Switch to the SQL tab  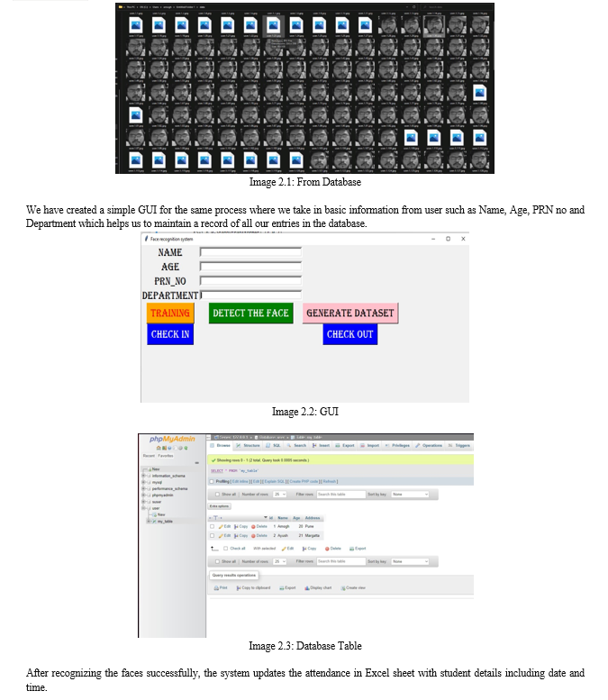click(273, 446)
